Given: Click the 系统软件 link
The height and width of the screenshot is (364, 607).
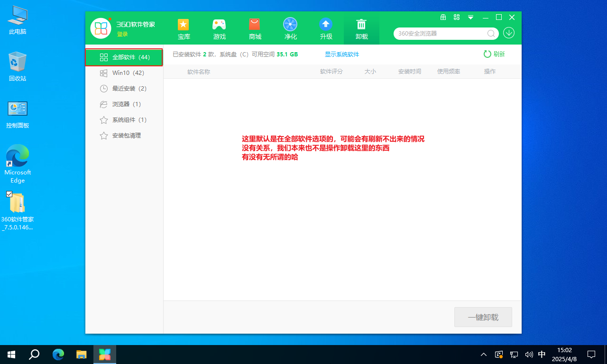Looking at the screenshot, I should tap(348, 55).
